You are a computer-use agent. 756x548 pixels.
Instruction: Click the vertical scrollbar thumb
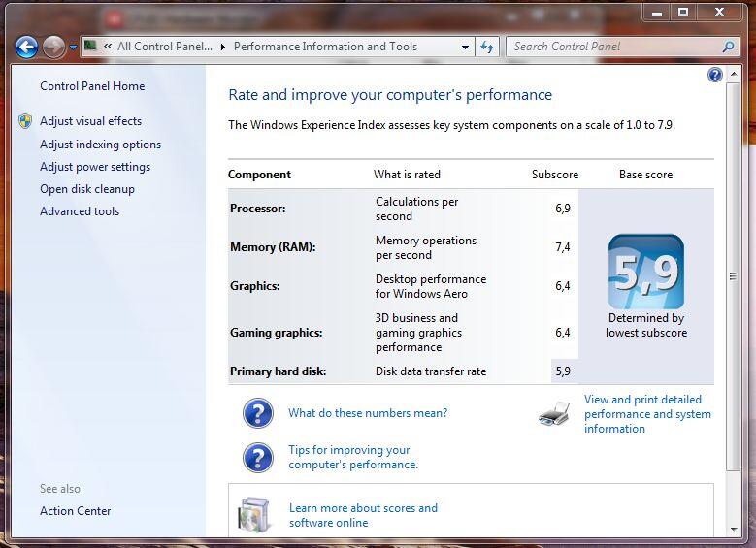point(733,276)
